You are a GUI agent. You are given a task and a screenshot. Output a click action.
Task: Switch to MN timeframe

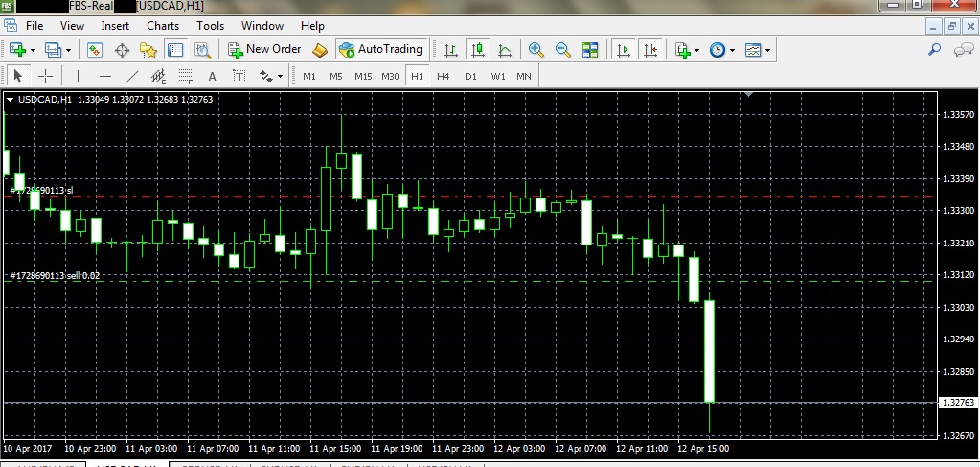[524, 77]
